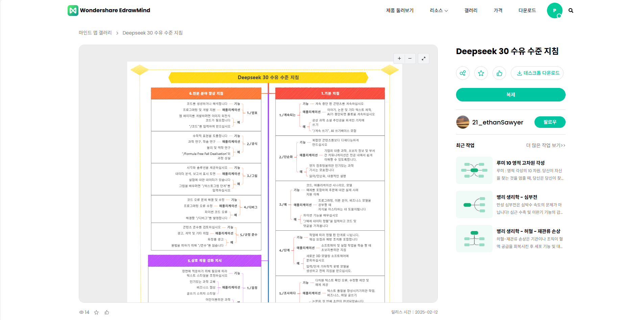Open the search magnifier icon
This screenshot has height=320, width=644.
point(571,10)
